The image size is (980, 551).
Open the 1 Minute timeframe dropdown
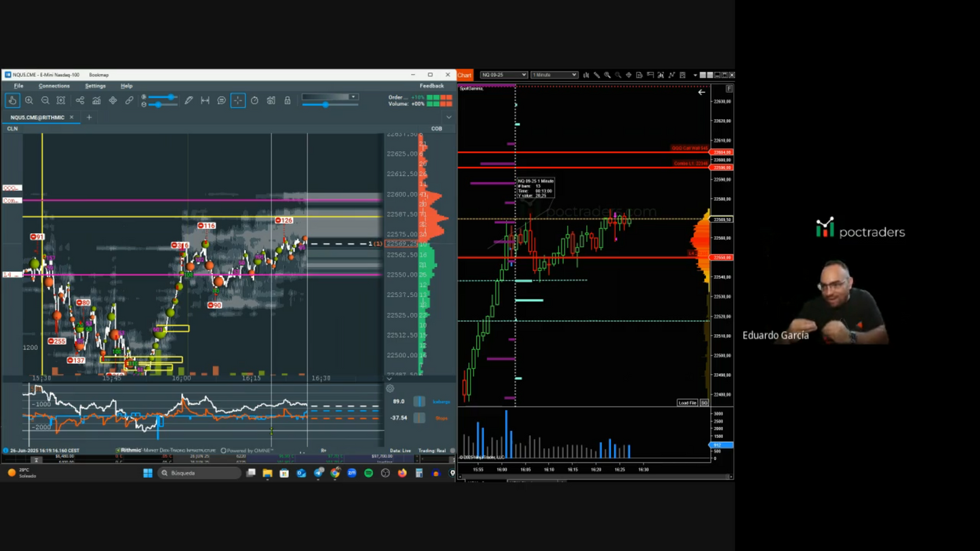(554, 75)
